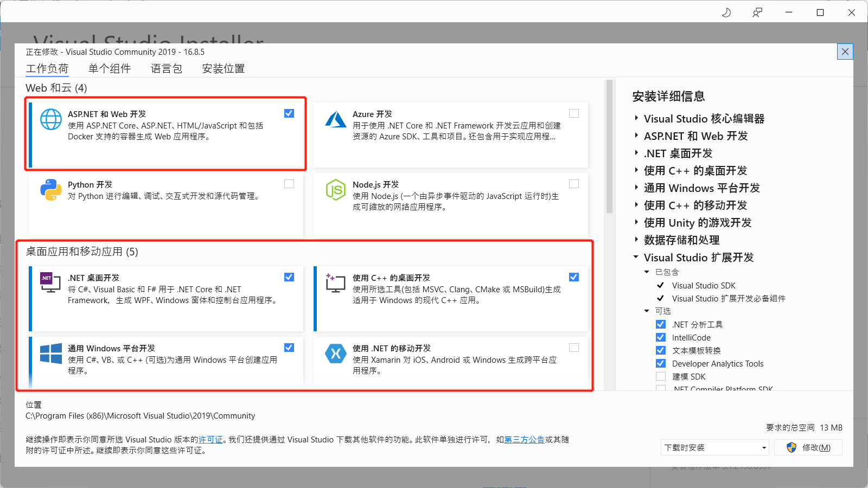
Task: Click the Community install path text
Action: tap(140, 416)
